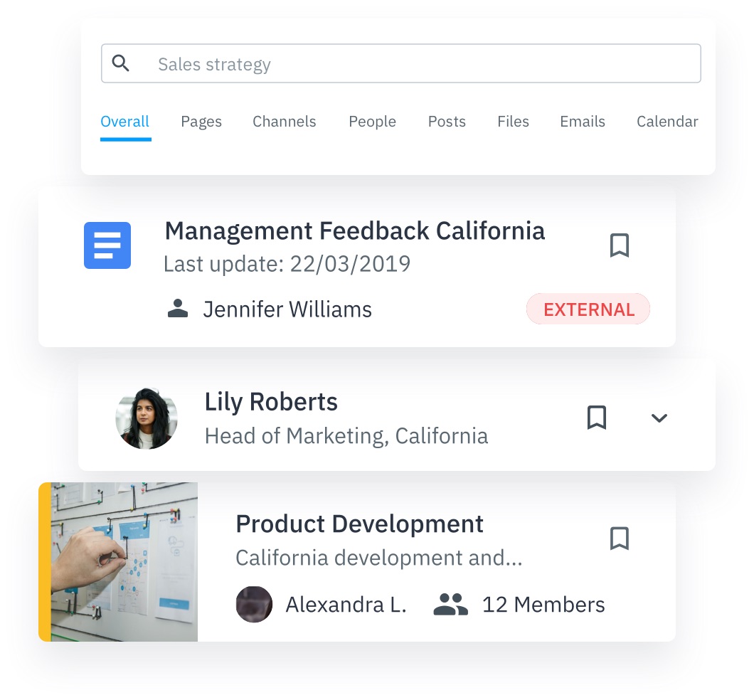The width and height of the screenshot is (754, 700).
Task: Bookmark the Management Feedback California result
Action: (x=620, y=245)
